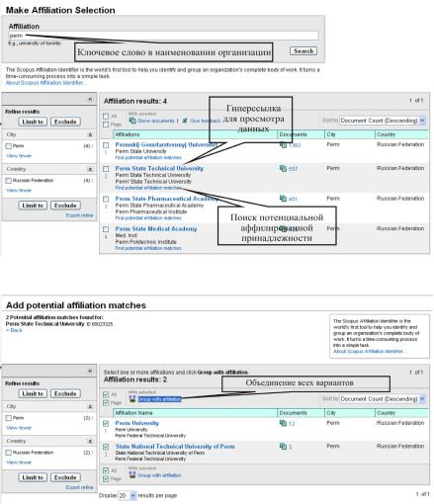
Task: Click Export refine link in upper panel
Action: coord(79,215)
